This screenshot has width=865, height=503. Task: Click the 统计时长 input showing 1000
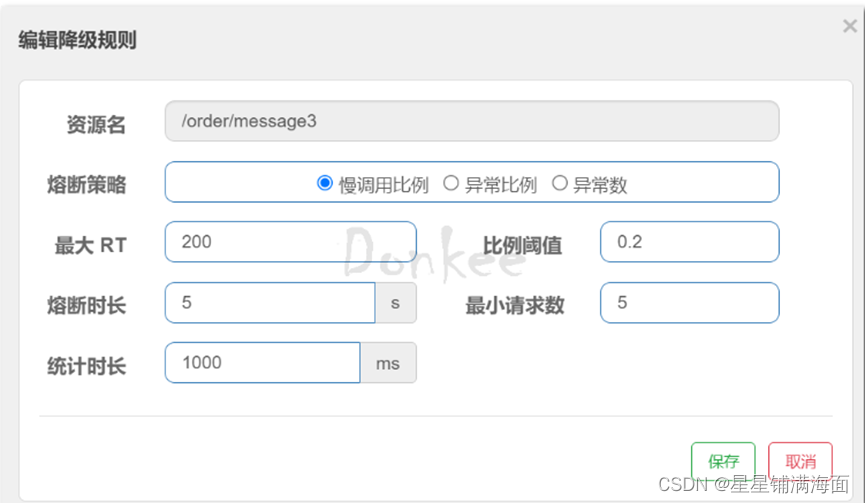coord(263,362)
